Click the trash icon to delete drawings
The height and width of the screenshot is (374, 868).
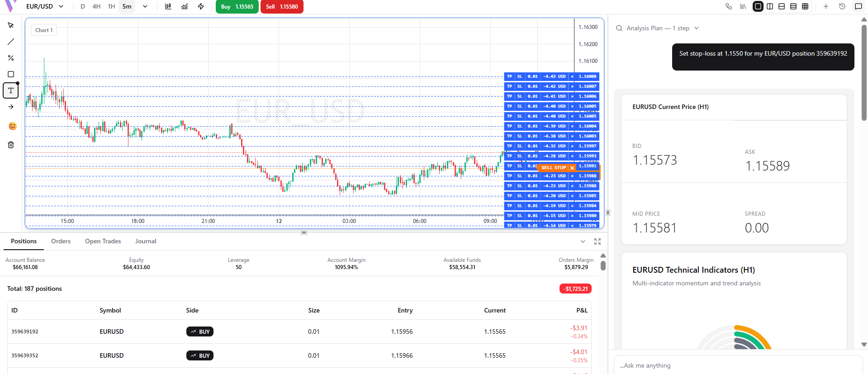(11, 145)
